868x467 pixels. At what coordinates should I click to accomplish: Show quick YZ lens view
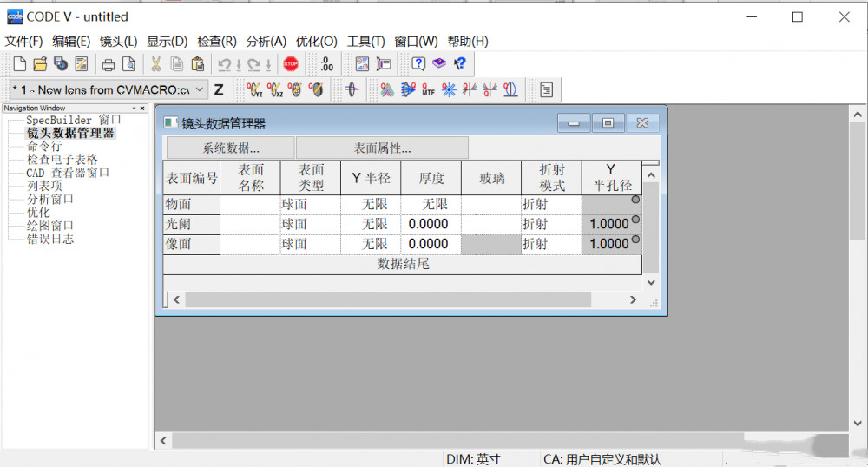pyautogui.click(x=254, y=89)
